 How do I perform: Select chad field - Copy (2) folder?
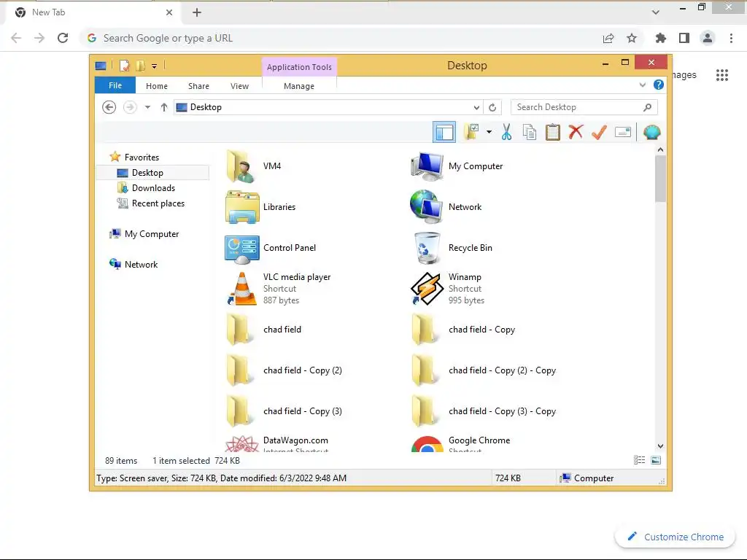click(285, 370)
